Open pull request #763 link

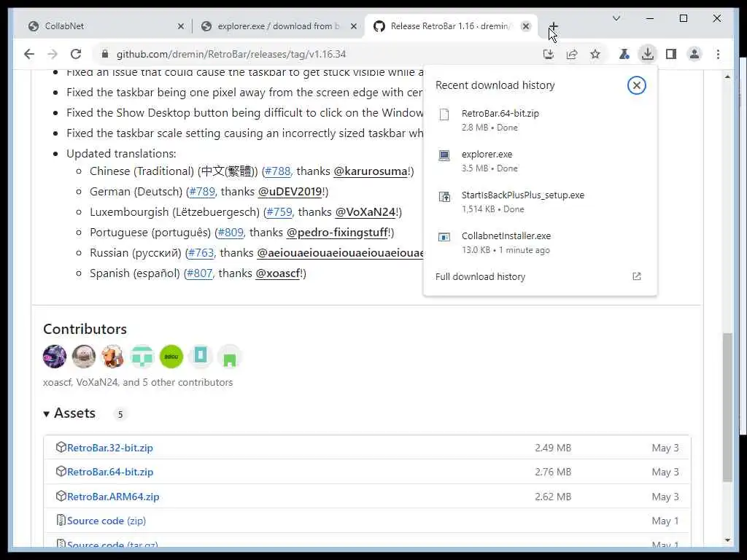[201, 253]
